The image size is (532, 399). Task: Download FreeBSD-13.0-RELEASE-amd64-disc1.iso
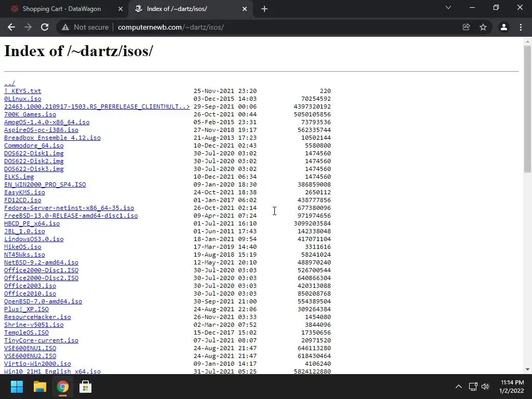tap(71, 216)
